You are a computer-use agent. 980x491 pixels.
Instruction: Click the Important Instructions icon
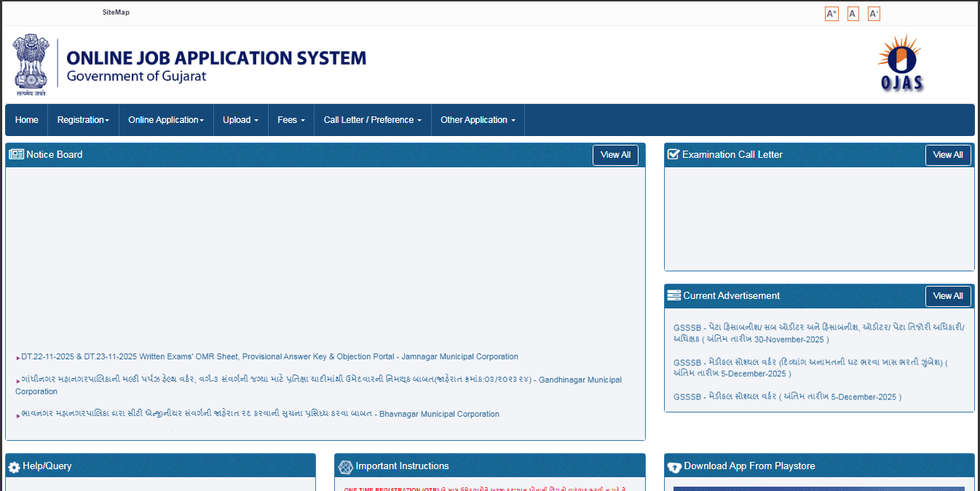pos(346,466)
